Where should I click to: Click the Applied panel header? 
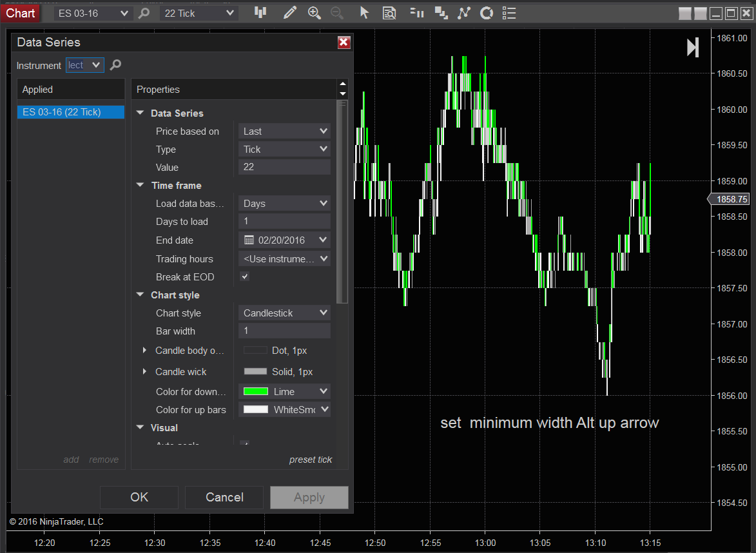(x=71, y=89)
